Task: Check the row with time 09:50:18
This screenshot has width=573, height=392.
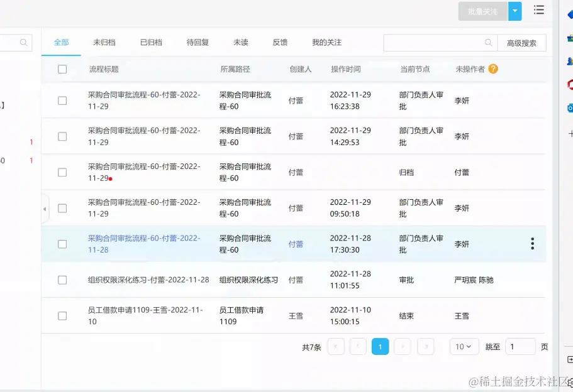Action: pyautogui.click(x=62, y=208)
